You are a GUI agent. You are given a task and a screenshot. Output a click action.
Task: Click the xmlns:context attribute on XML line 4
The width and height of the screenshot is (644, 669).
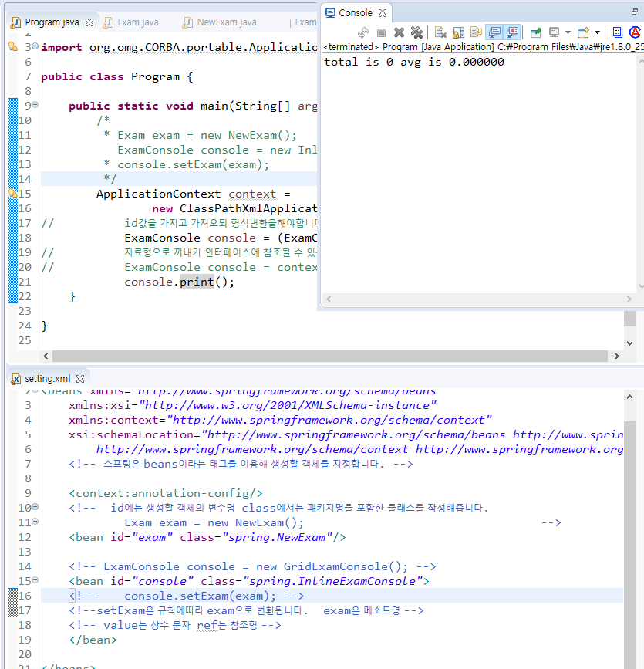point(280,420)
